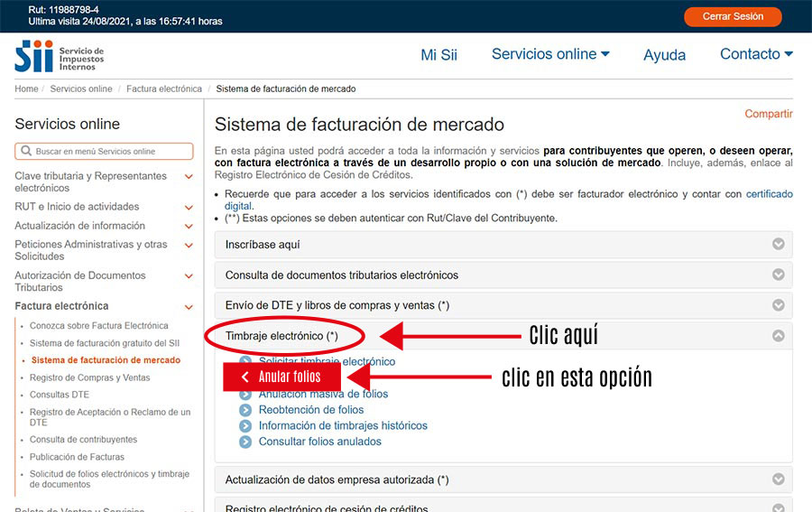812x512 pixels.
Task: Open the Contacto dropdown menu
Action: coord(756,54)
